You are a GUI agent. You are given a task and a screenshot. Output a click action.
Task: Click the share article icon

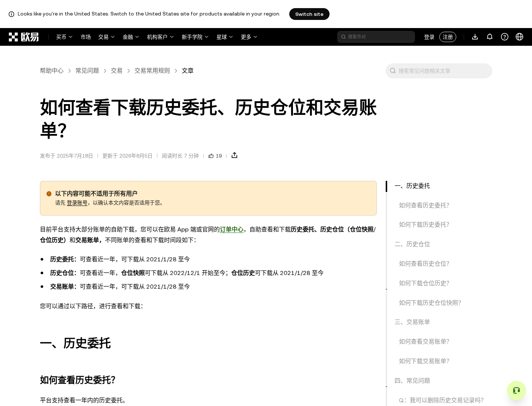click(x=234, y=155)
